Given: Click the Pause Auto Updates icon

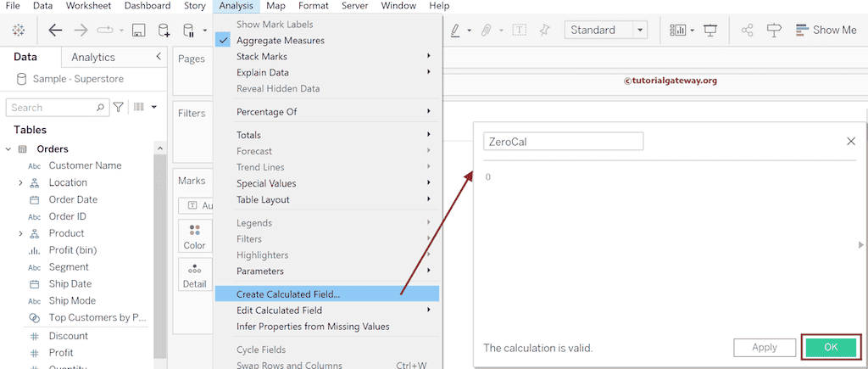Looking at the screenshot, I should click(x=190, y=31).
